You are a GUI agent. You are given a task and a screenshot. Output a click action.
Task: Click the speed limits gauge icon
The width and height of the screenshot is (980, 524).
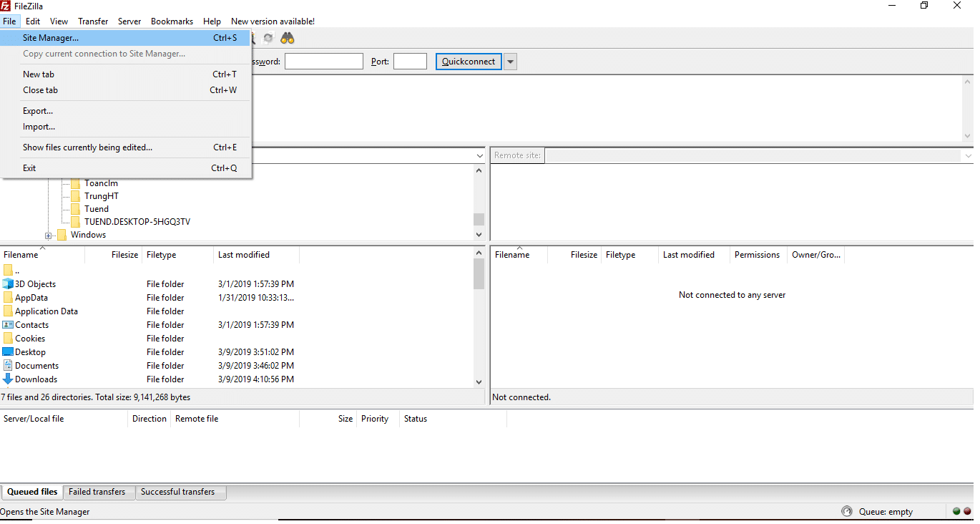pyautogui.click(x=847, y=511)
